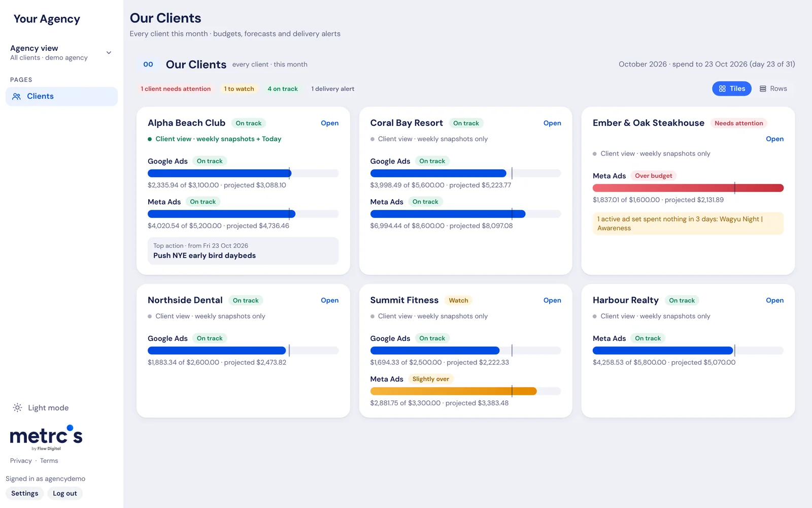
Task: Filter by '1 client needs attention'
Action: [176, 89]
